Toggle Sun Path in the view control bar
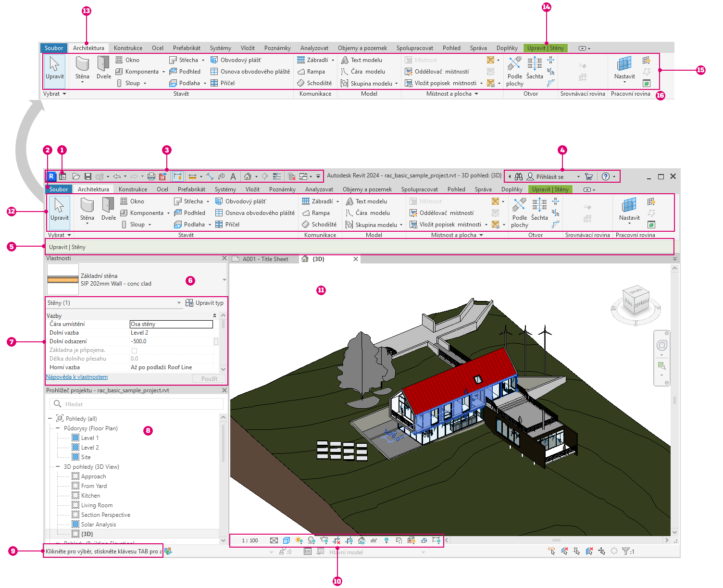This screenshot has height=588, width=723. coord(299,540)
